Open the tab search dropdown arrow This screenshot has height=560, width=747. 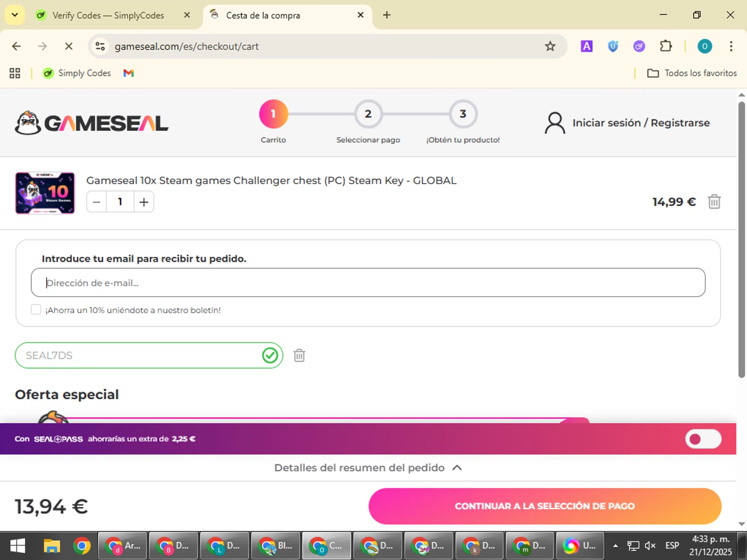click(14, 15)
